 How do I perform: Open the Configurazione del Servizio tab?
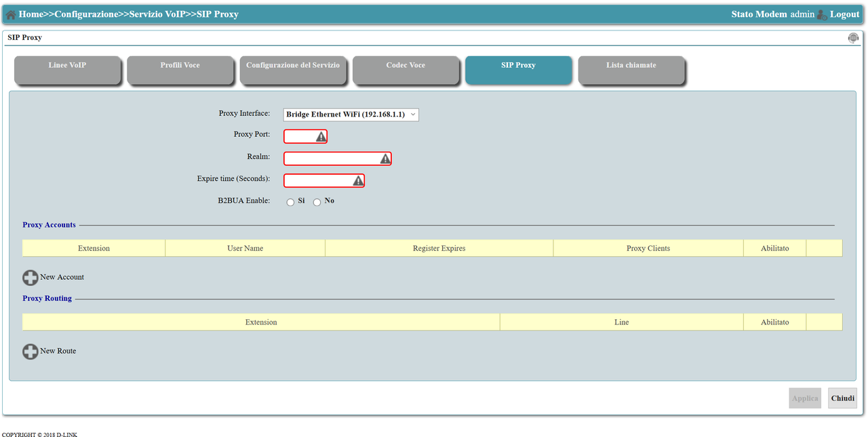292,70
